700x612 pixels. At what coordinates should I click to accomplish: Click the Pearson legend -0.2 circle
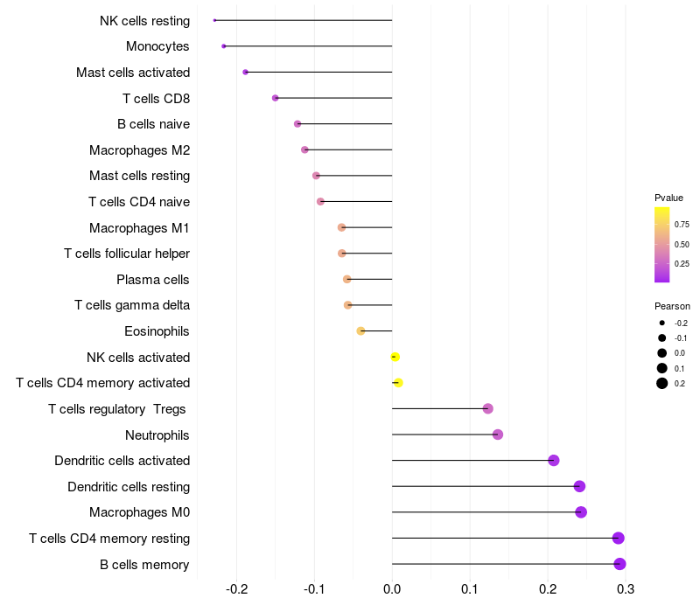pos(662,323)
